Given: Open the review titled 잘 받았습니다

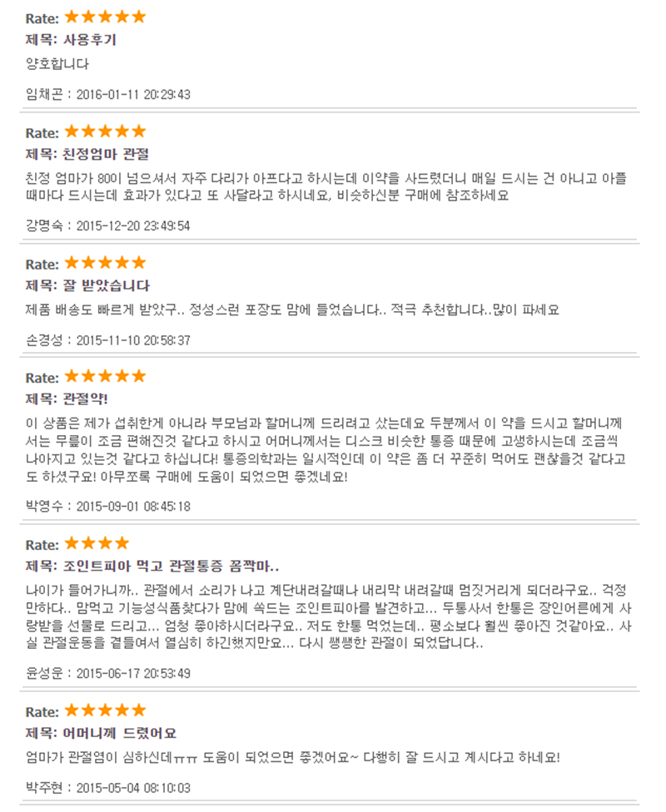Looking at the screenshot, I should pos(107,286).
